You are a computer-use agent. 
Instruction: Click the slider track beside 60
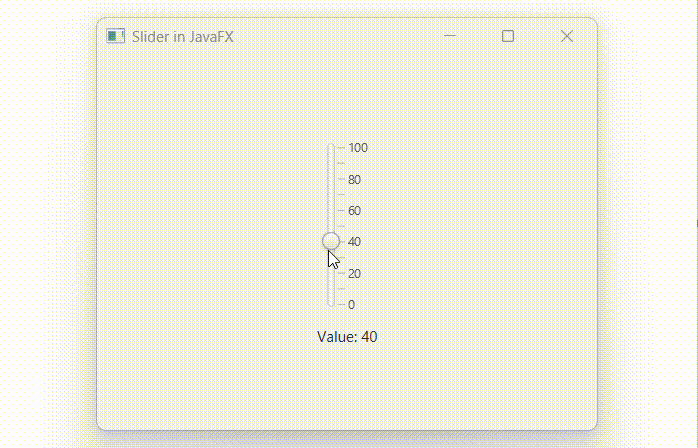coord(331,211)
